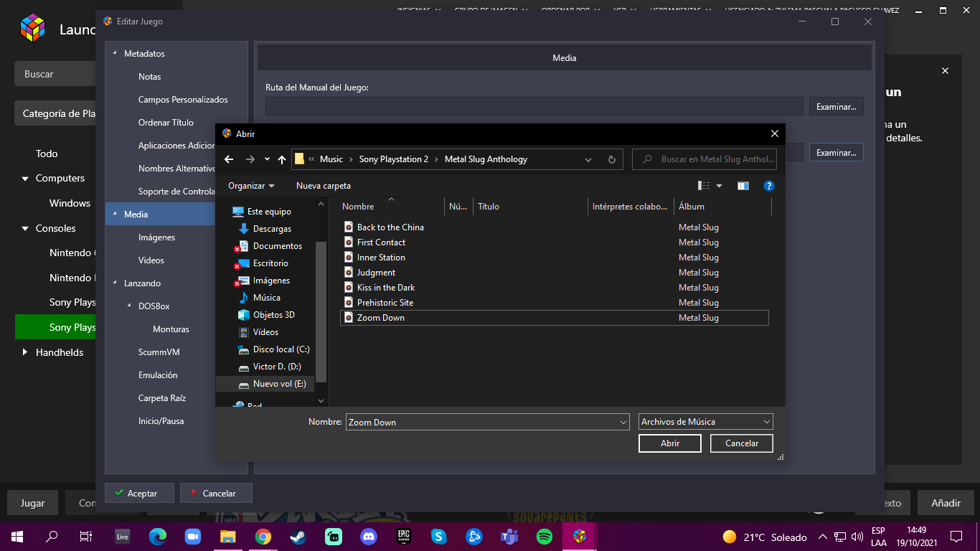Image resolution: width=980 pixels, height=551 pixels.
Task: Click the Buscar en Metal Slug Anthol... field
Action: (705, 159)
